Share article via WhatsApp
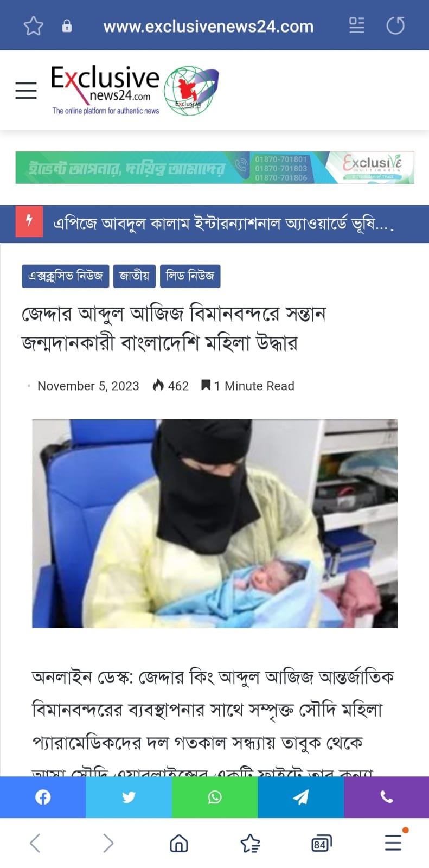The height and width of the screenshot is (868, 429). point(215,797)
